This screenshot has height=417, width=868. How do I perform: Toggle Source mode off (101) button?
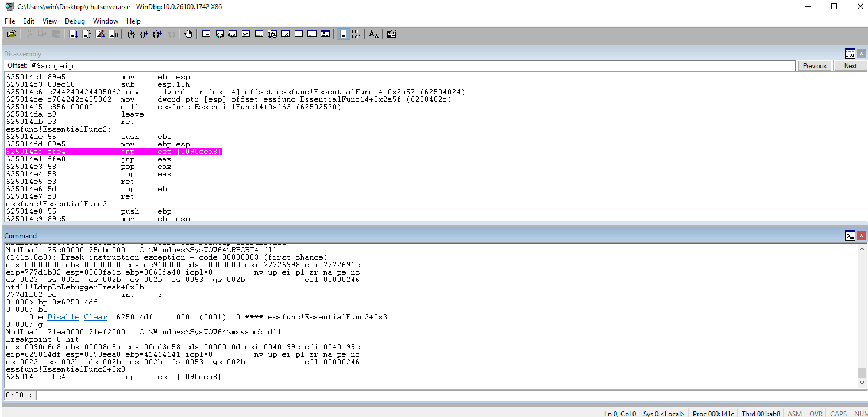coord(356,34)
